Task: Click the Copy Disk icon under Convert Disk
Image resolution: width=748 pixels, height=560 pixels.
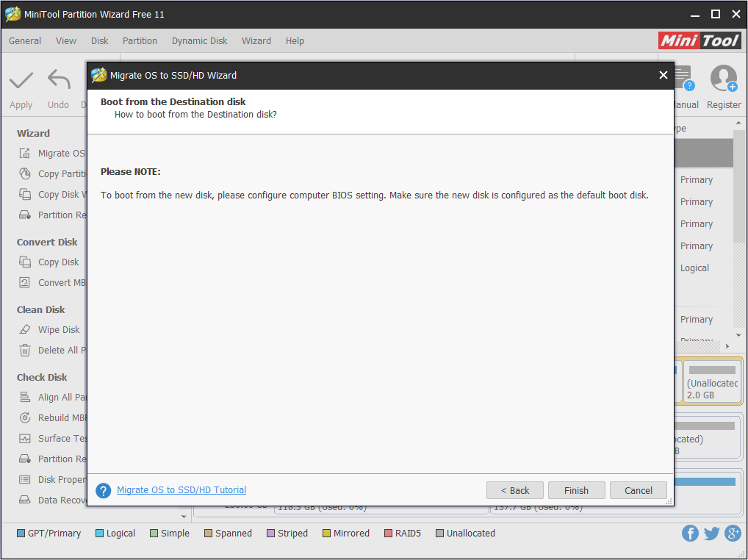Action: pyautogui.click(x=25, y=262)
